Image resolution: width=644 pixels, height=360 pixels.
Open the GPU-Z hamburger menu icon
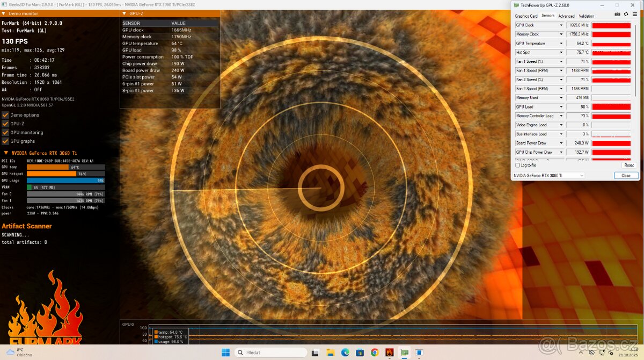coord(635,14)
